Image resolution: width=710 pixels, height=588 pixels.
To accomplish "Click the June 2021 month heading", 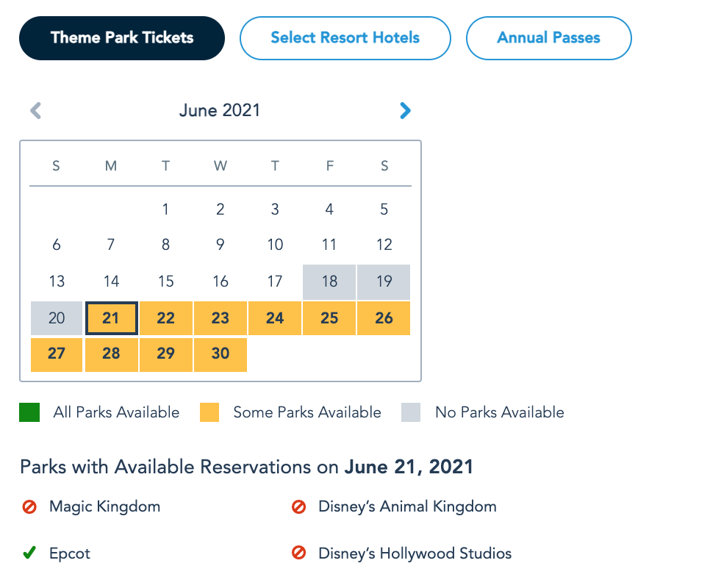I will [220, 111].
